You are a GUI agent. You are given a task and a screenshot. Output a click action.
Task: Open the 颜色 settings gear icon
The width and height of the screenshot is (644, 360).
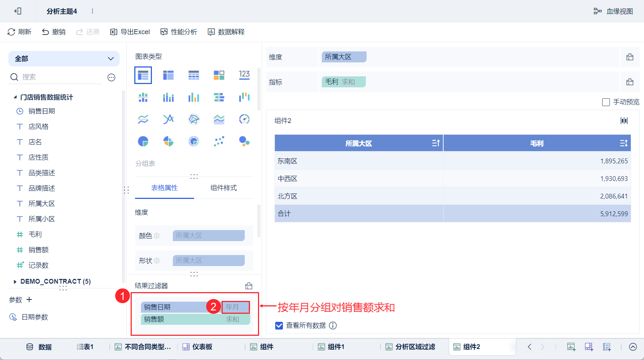tap(157, 236)
